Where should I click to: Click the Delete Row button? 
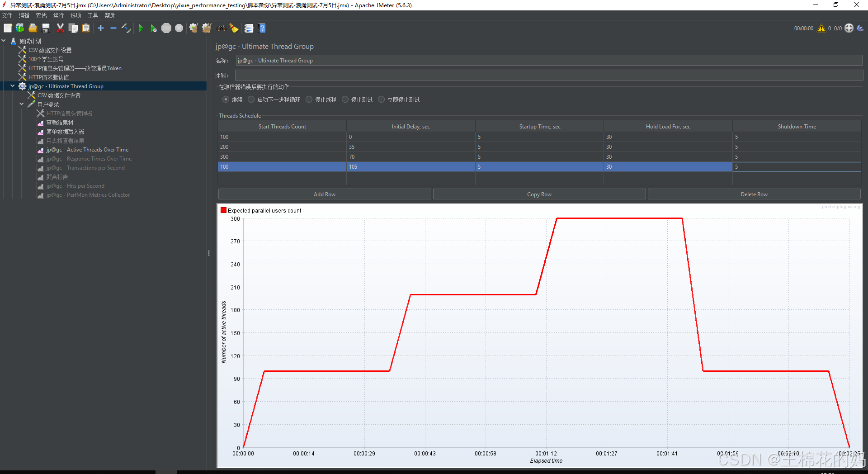tap(754, 194)
